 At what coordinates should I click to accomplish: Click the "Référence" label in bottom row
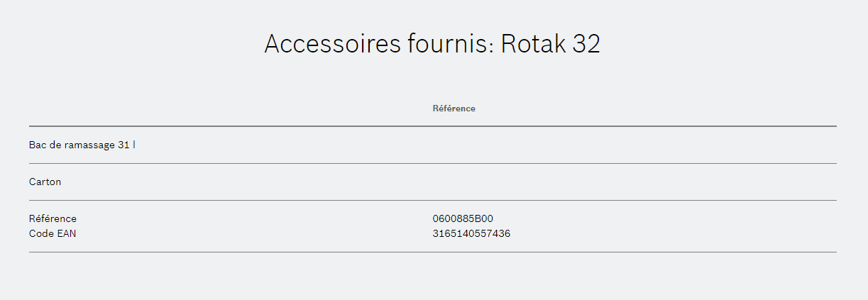(53, 218)
